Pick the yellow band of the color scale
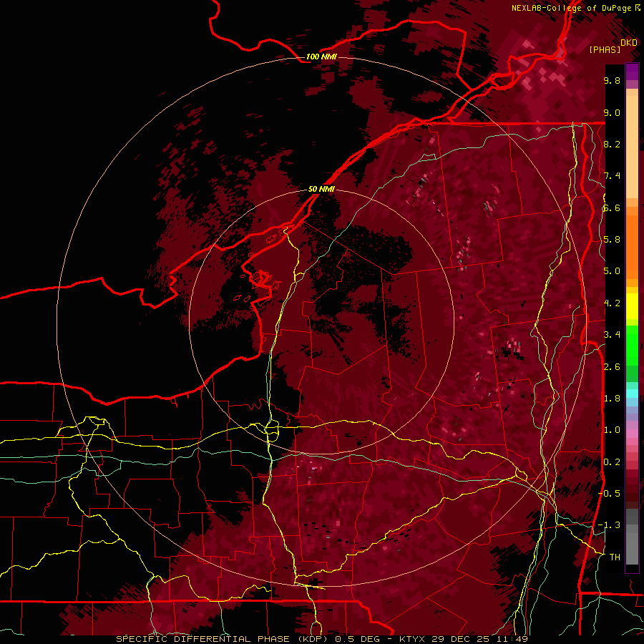Image resolution: width=644 pixels, height=644 pixels. tap(632, 306)
